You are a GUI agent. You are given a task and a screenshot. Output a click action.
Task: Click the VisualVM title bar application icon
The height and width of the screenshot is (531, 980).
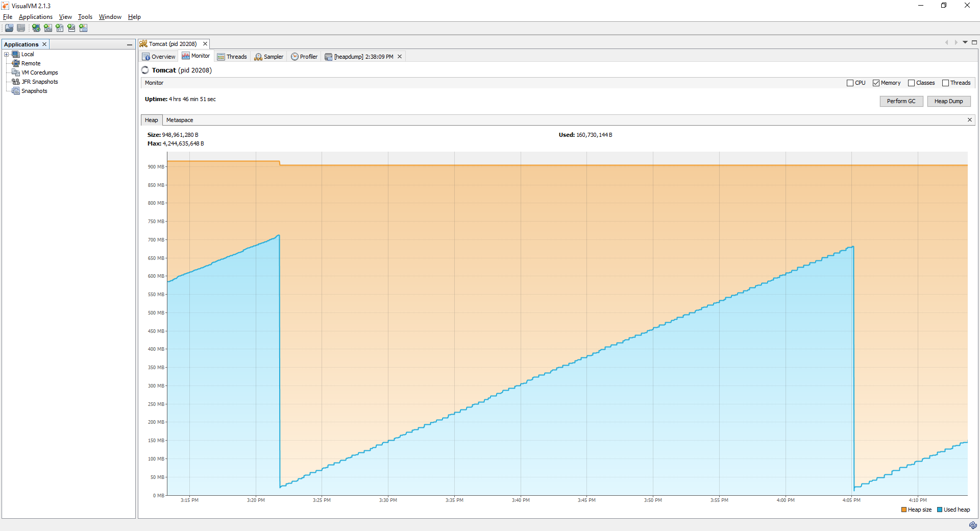click(5, 6)
